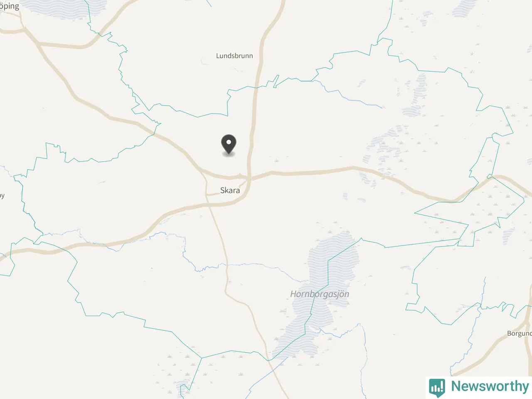Image resolution: width=532 pixels, height=399 pixels.
Task: Click the dark map pin marker
Action: 229,145
